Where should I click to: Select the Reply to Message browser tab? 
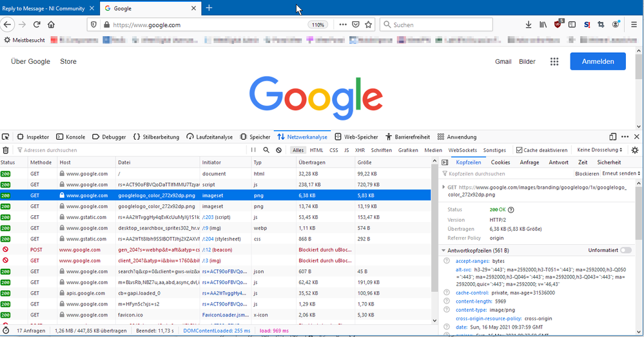pyautogui.click(x=44, y=8)
